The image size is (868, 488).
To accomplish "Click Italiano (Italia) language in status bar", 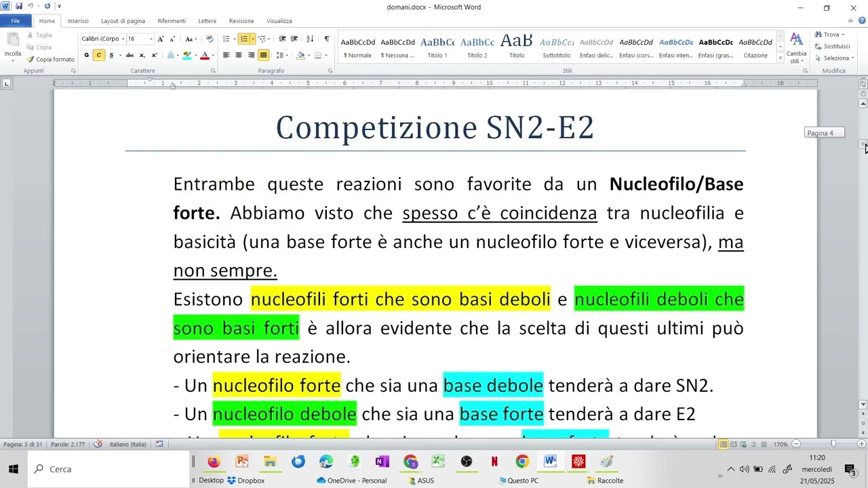I will point(128,444).
